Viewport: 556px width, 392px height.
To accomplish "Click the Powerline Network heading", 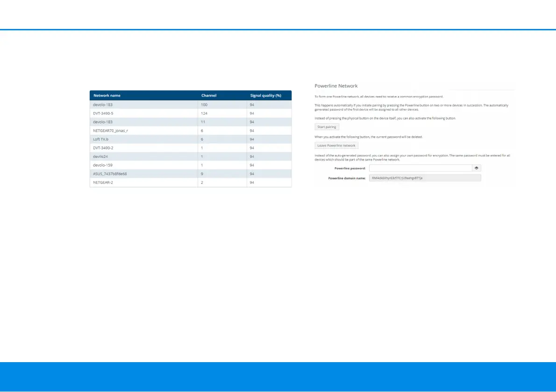I will pyautogui.click(x=336, y=86).
